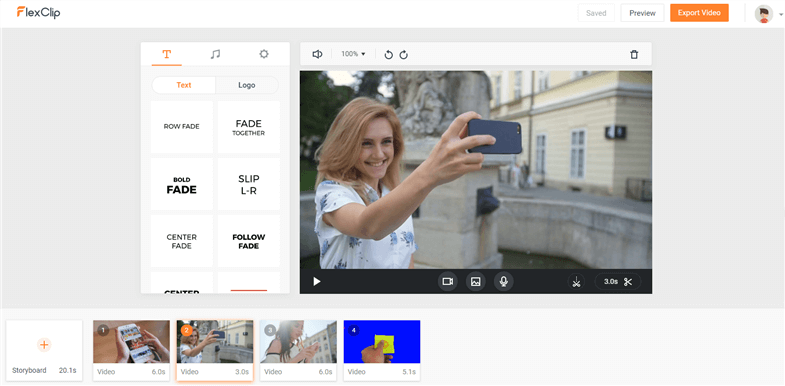The image size is (785, 386).
Task: Open the 100% zoom dropdown
Action: point(353,54)
